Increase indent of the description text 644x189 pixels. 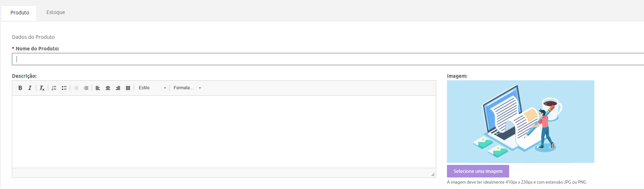click(x=86, y=88)
